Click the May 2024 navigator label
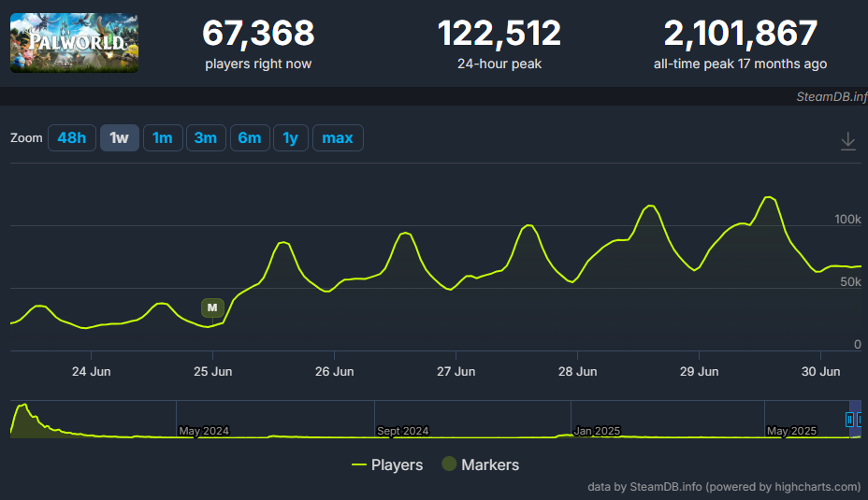 [204, 431]
